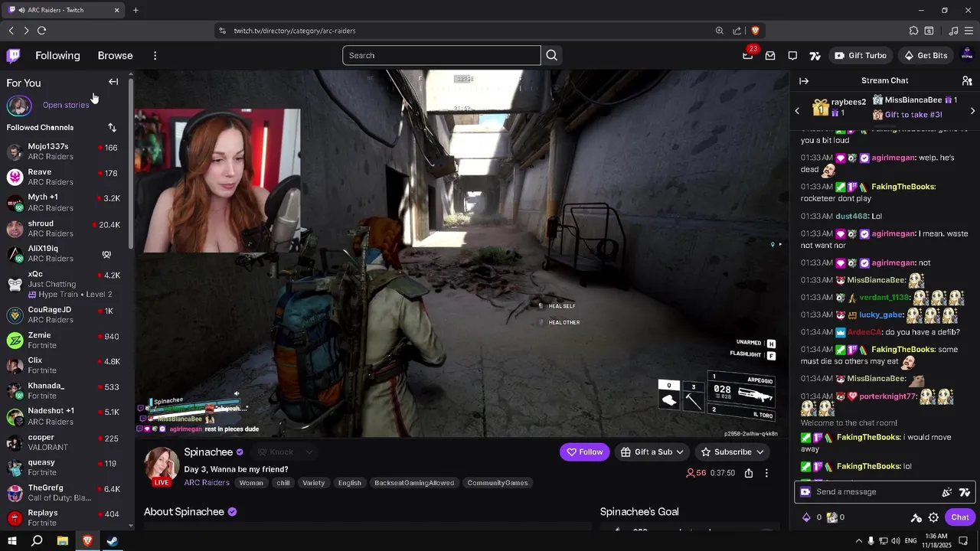Open moderator sword tools icon in chat
The image size is (980, 551).
coord(916,517)
